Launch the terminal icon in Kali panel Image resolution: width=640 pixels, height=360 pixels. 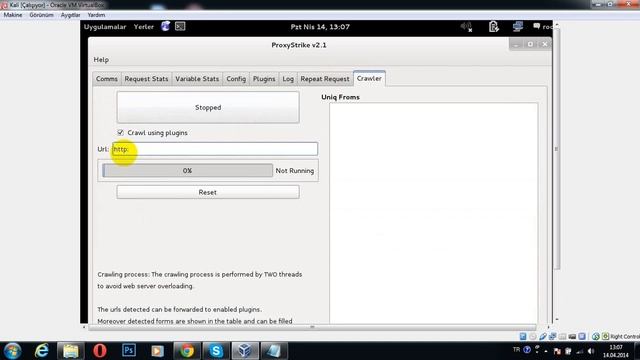pos(180,27)
